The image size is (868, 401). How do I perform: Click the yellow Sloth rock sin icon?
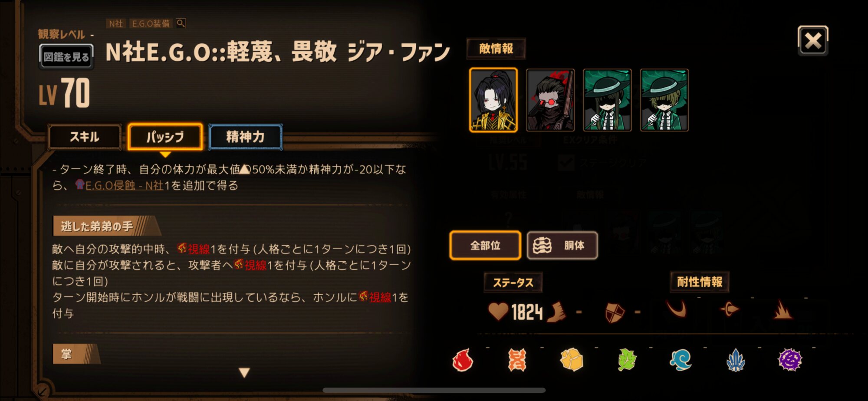click(571, 360)
